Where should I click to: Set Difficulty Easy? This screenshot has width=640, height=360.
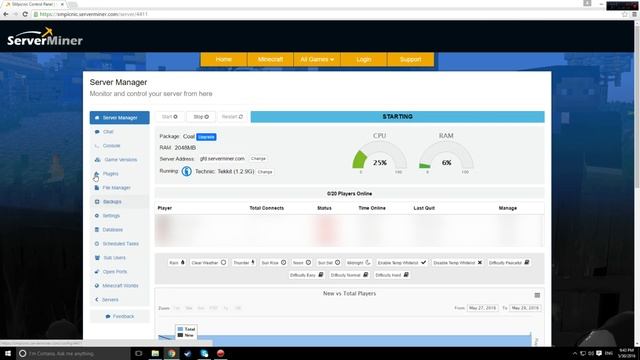click(x=307, y=275)
